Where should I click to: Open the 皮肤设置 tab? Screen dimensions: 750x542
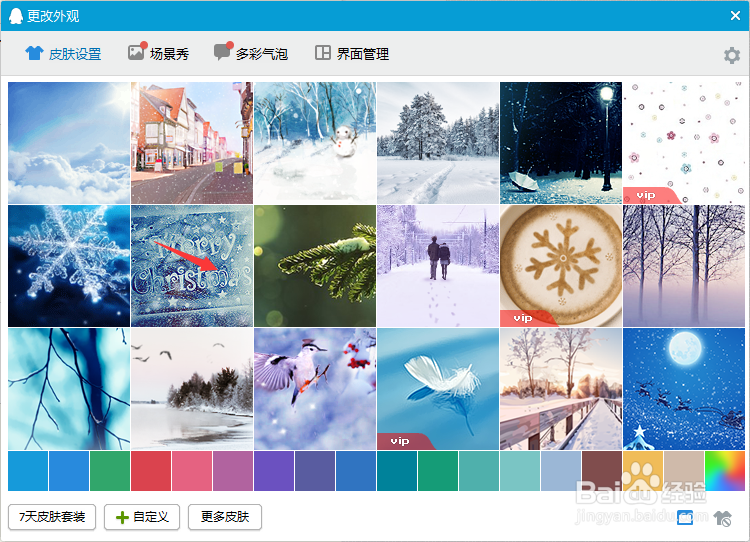tap(63, 54)
